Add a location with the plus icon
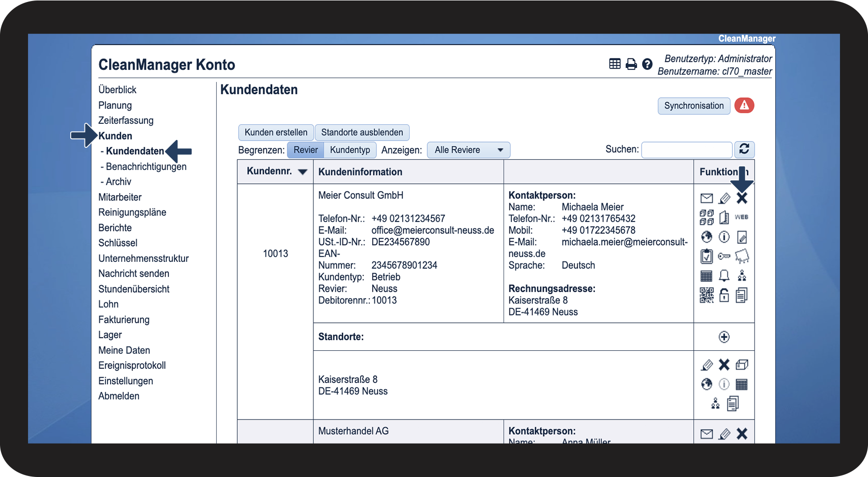The width and height of the screenshot is (868, 477). [724, 337]
